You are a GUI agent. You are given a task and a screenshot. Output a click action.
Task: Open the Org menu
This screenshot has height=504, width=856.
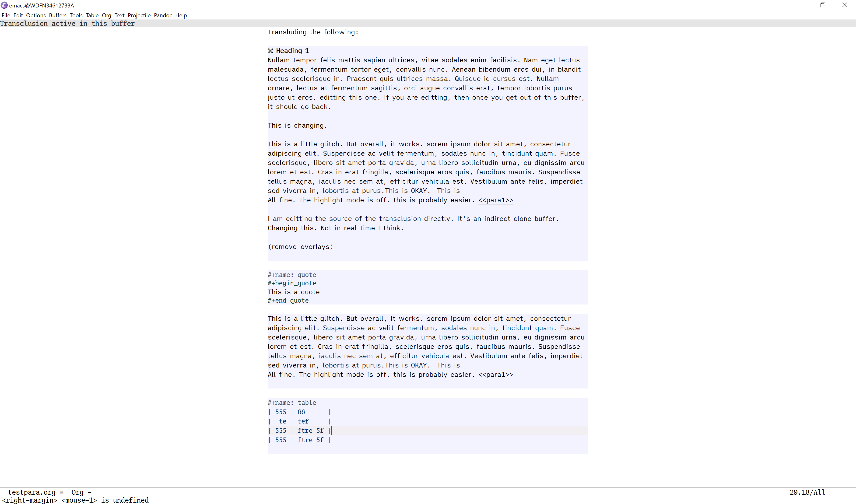click(x=106, y=15)
